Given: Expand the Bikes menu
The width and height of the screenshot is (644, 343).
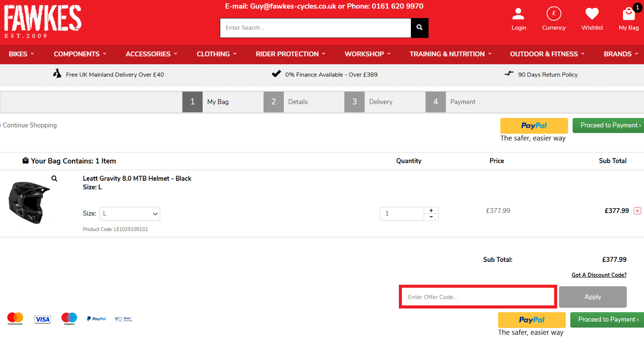Looking at the screenshot, I should pyautogui.click(x=21, y=54).
